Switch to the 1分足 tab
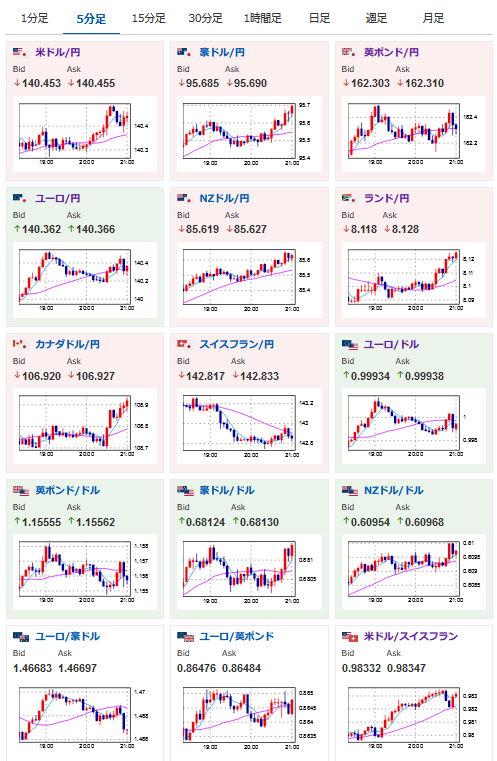This screenshot has height=761, width=497. click(34, 18)
